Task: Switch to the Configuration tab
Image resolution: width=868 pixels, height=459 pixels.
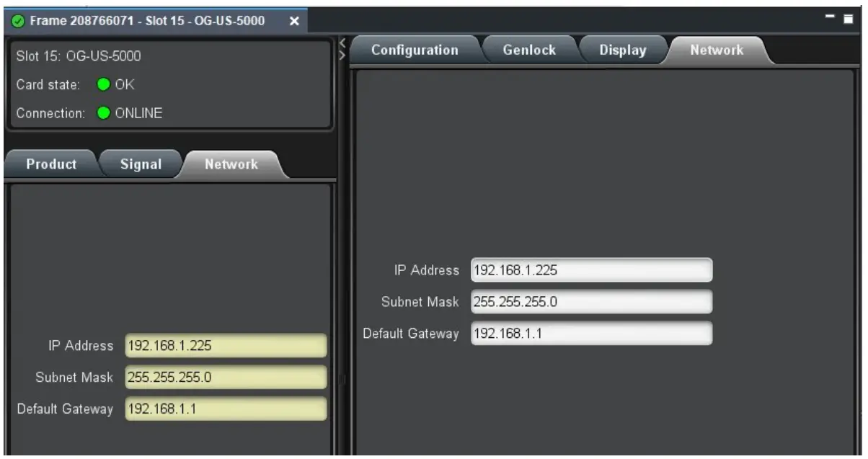Action: (x=415, y=50)
